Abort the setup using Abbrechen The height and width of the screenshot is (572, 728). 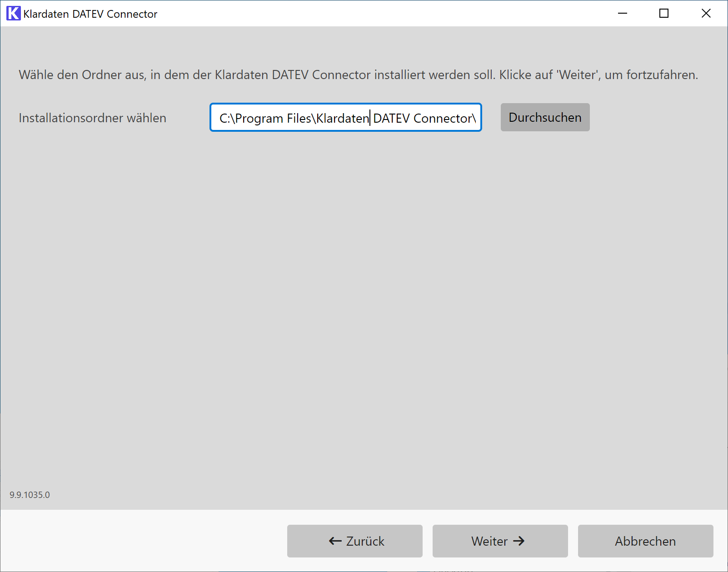point(645,541)
